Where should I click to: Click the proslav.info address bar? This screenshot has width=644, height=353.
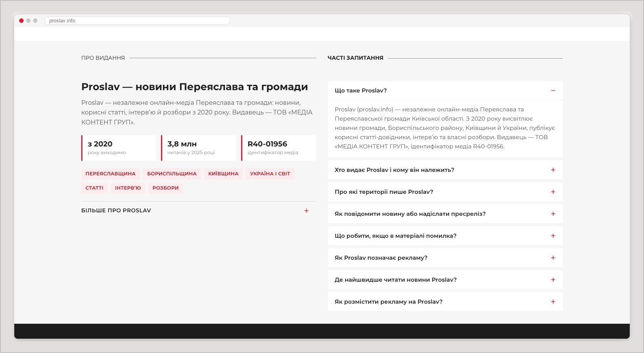[x=138, y=21]
